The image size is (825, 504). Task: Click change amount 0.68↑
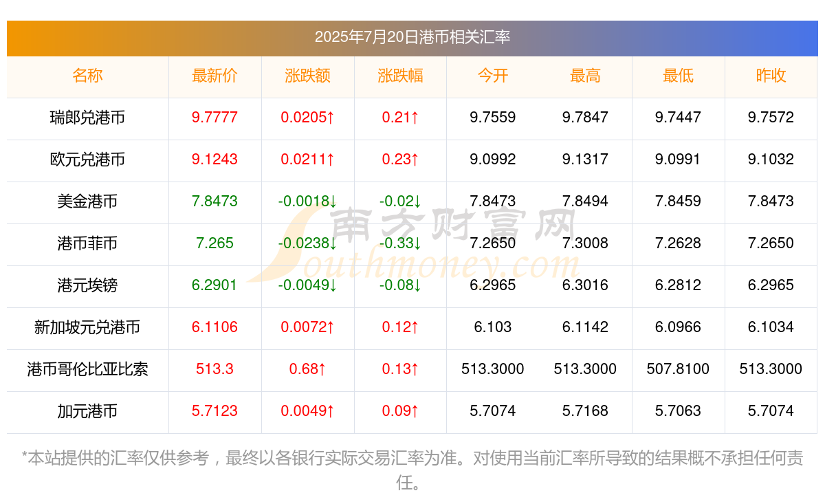click(307, 369)
